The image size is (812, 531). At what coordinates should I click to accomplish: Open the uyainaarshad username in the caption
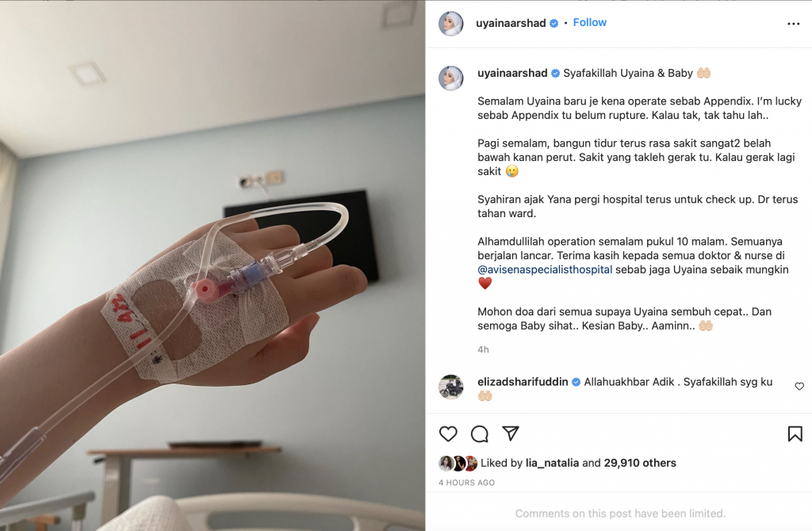[512, 73]
